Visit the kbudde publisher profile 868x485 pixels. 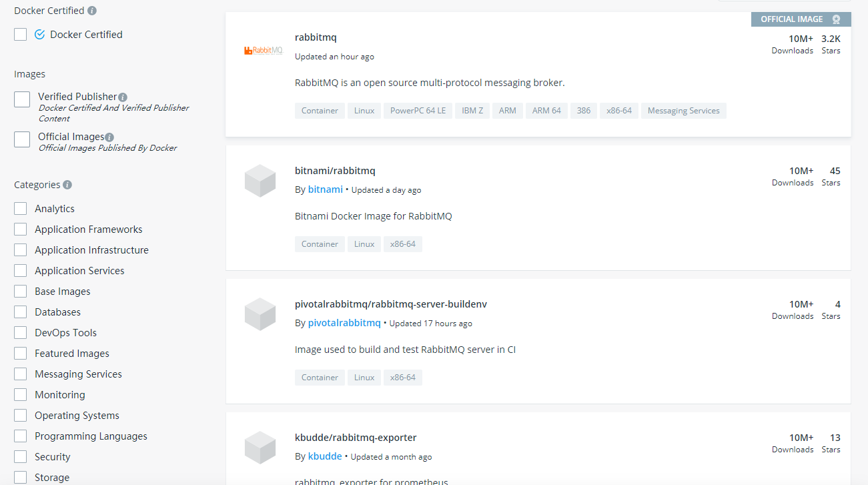pyautogui.click(x=325, y=456)
